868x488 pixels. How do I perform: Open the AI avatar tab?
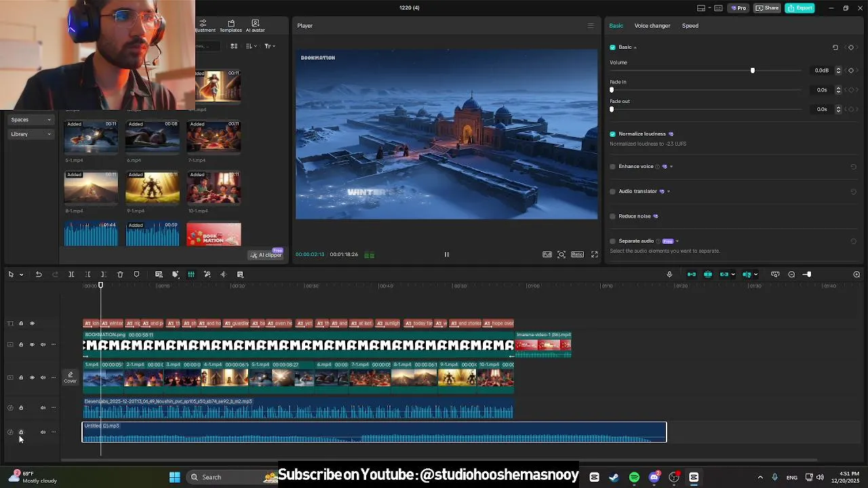(256, 26)
